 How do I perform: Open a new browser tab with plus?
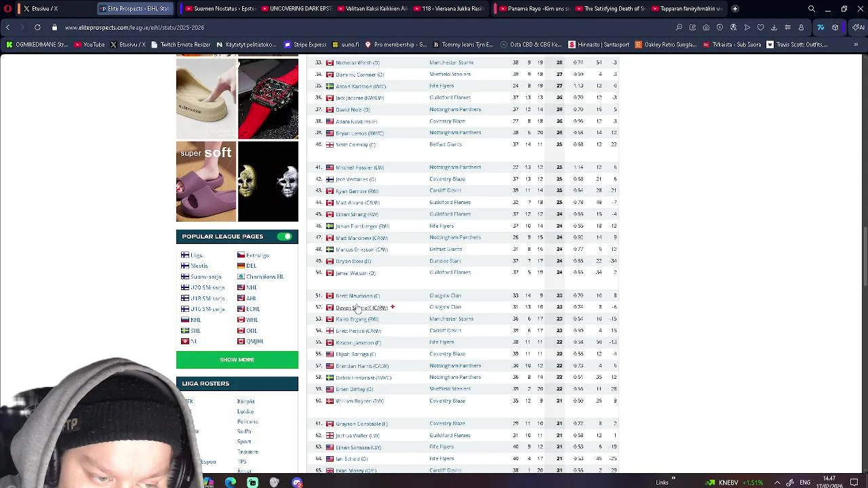pos(734,9)
